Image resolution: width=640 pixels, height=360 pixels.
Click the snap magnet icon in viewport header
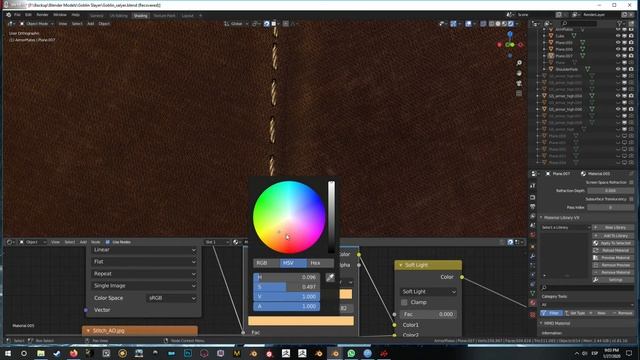(267, 24)
